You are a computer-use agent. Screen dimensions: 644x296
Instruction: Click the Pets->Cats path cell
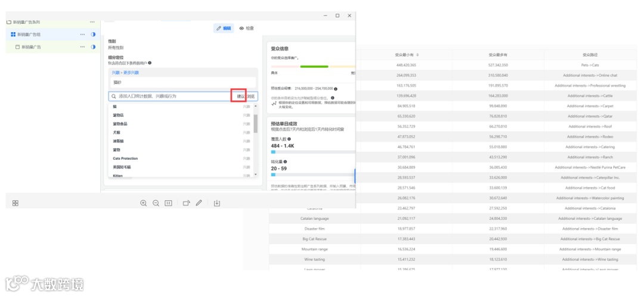click(x=590, y=65)
